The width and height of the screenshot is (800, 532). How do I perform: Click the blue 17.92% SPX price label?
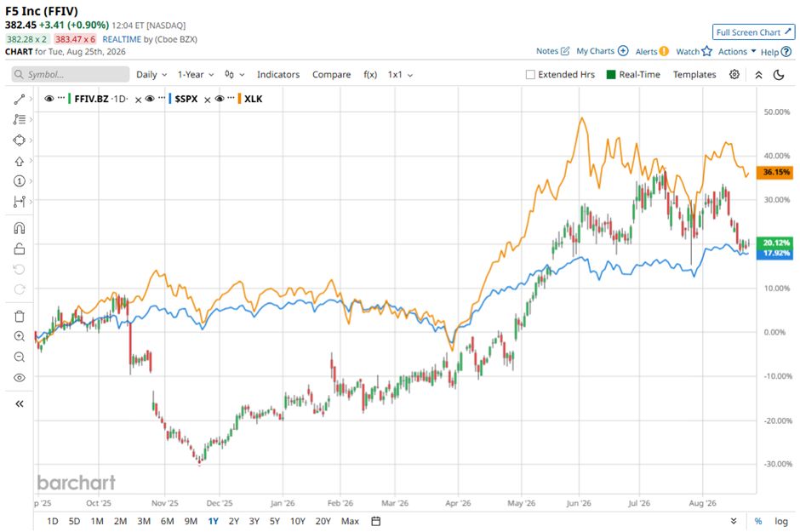click(x=775, y=254)
